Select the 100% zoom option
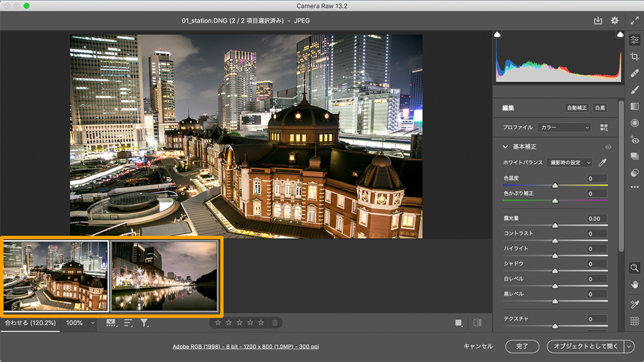This screenshot has height=362, width=644. pyautogui.click(x=74, y=323)
